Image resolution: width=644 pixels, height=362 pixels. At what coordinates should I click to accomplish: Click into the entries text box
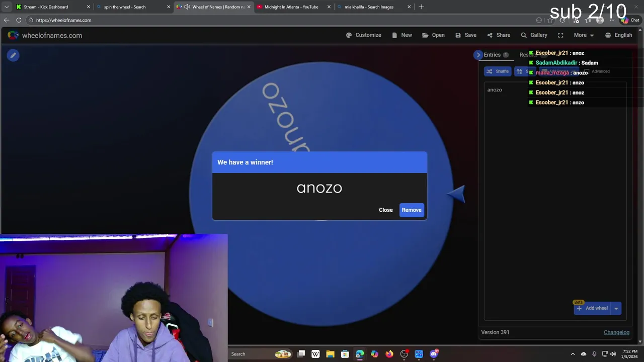pos(555,201)
